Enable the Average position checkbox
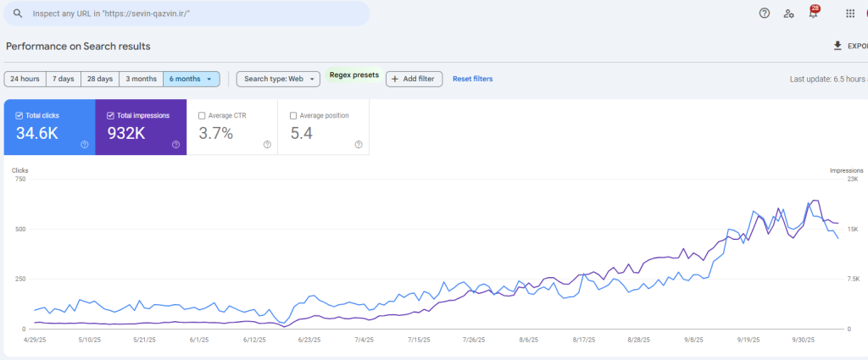The image size is (868, 360). tap(293, 116)
